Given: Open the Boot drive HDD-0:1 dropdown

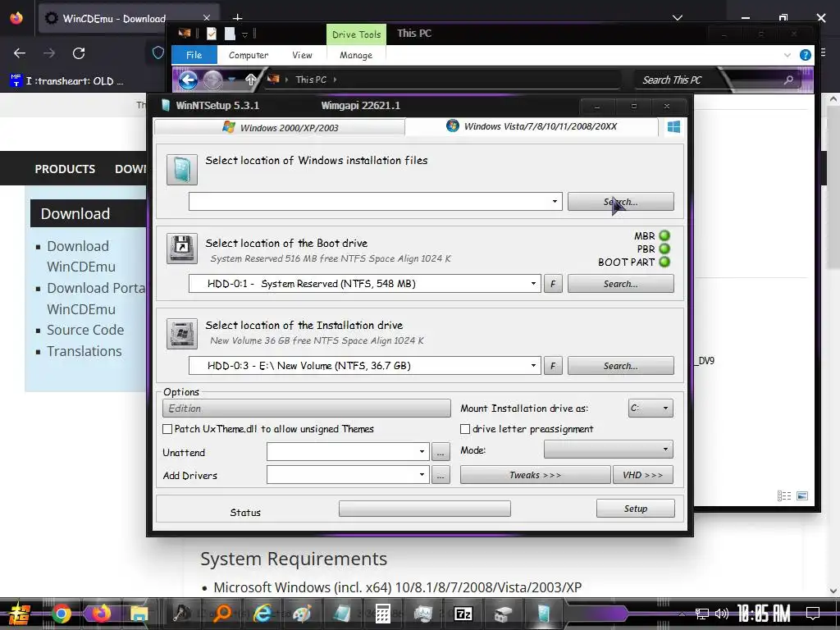Looking at the screenshot, I should tap(533, 284).
